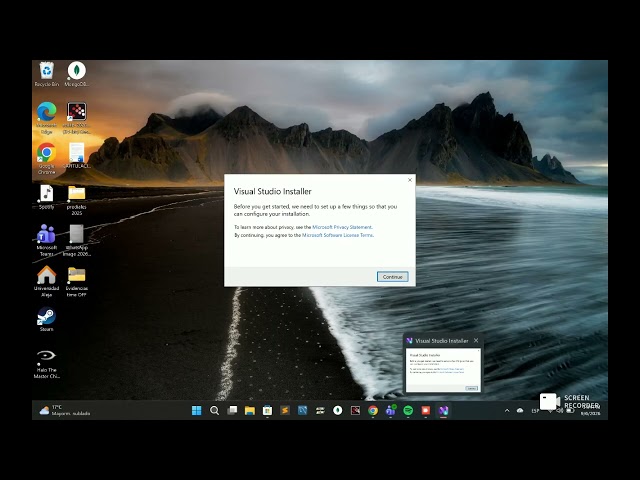Open Google Chrome from the taskbar
Image resolution: width=640 pixels, height=480 pixels.
pyautogui.click(x=373, y=411)
